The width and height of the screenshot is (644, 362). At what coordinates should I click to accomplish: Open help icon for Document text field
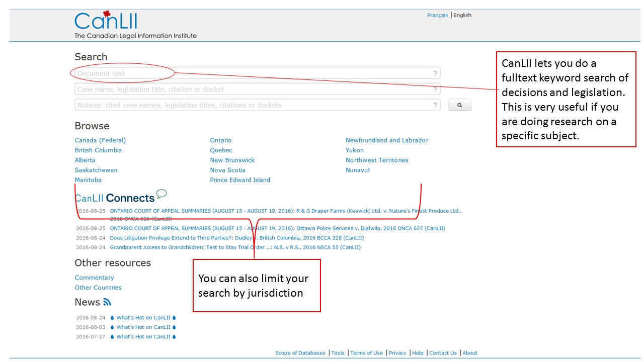(435, 73)
